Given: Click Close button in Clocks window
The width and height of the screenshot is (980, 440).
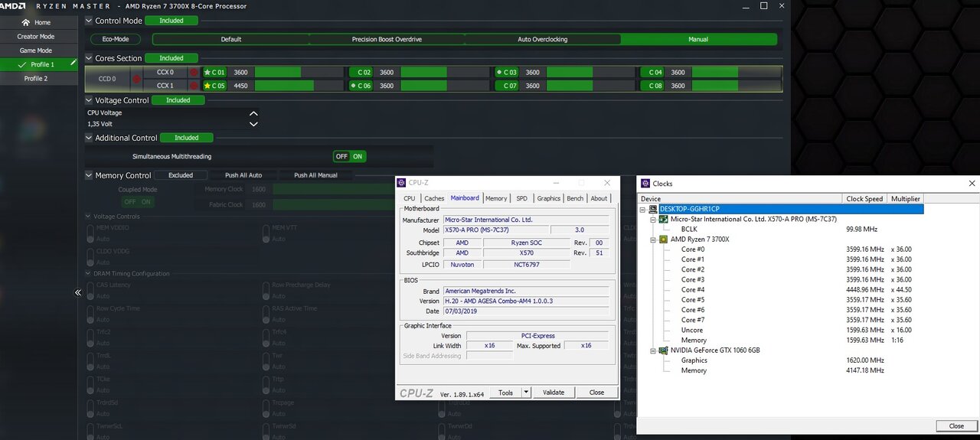Looking at the screenshot, I should (x=956, y=426).
